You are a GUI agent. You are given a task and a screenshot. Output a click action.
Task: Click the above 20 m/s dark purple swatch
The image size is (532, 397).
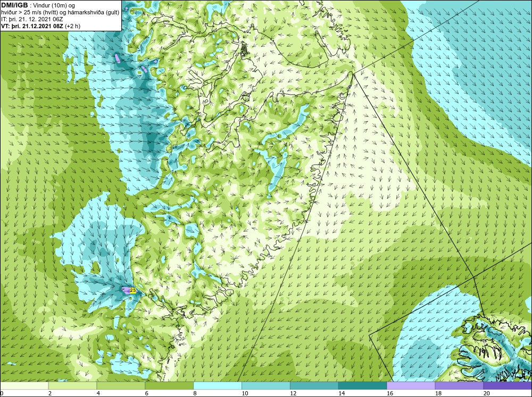click(x=508, y=385)
